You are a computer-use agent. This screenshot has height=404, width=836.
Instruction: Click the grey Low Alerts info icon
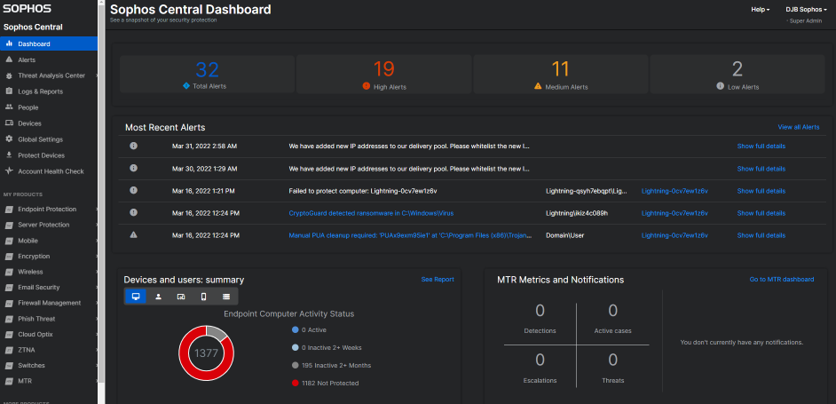[x=720, y=86]
